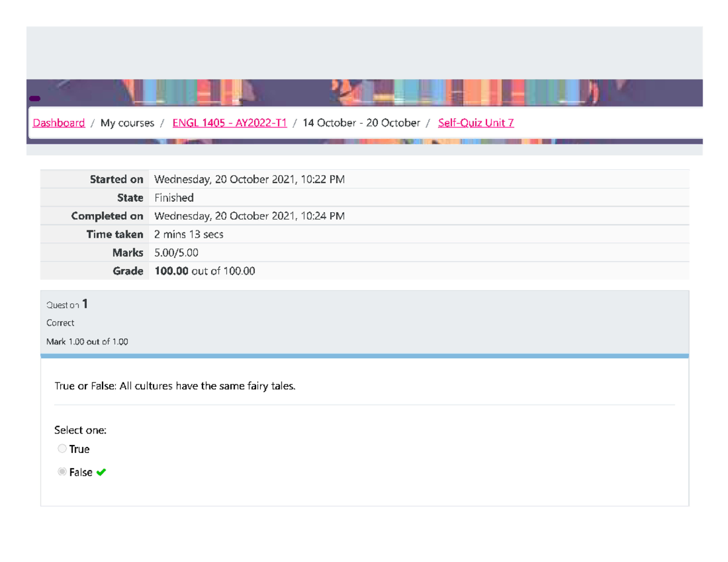Click the start time ending in 10:22 PM

coord(250,179)
